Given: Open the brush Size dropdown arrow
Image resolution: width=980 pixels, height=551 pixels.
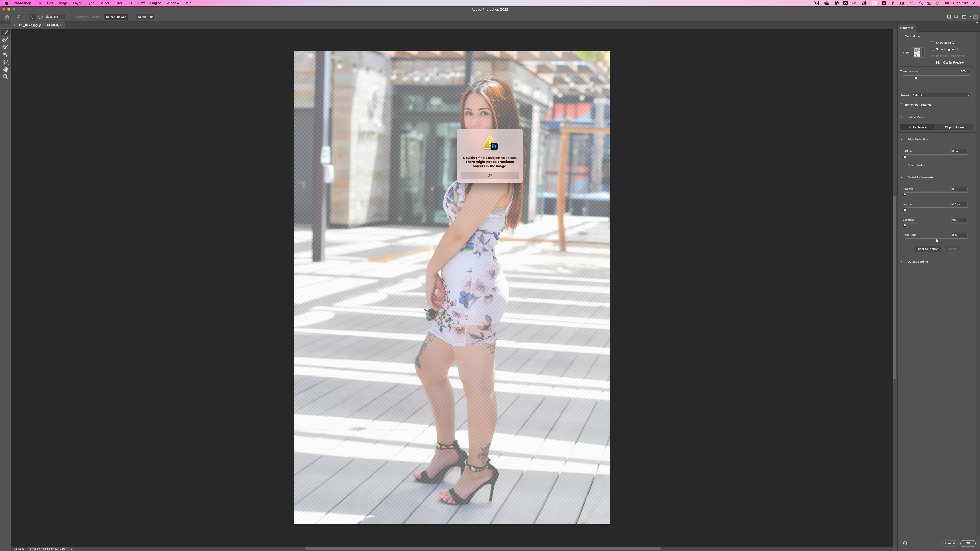Looking at the screenshot, I should (64, 17).
